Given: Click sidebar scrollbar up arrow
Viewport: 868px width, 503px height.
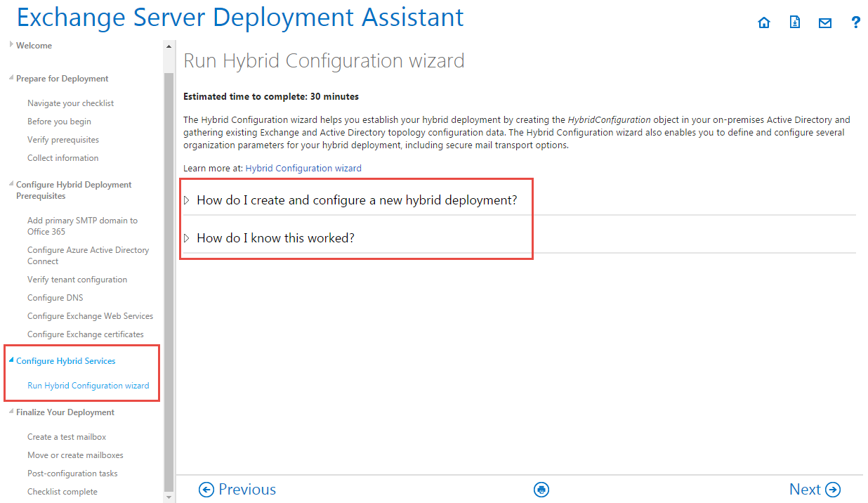Looking at the screenshot, I should pyautogui.click(x=169, y=46).
